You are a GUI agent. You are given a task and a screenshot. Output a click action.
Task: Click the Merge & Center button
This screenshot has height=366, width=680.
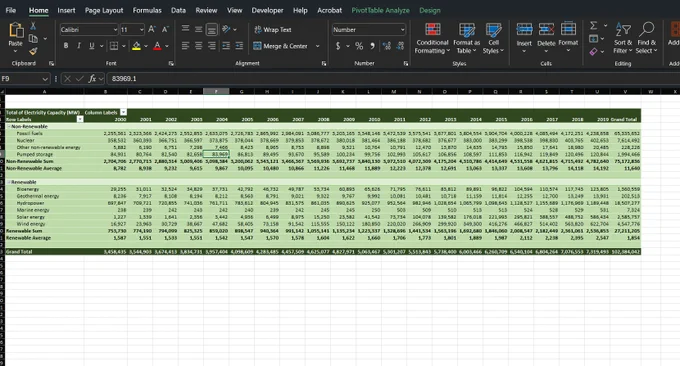tap(280, 46)
